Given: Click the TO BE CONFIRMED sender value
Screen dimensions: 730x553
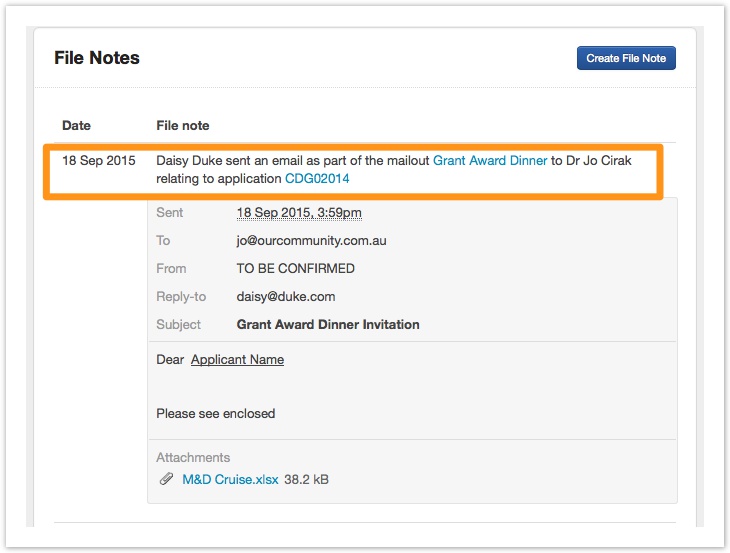Looking at the screenshot, I should [x=295, y=268].
